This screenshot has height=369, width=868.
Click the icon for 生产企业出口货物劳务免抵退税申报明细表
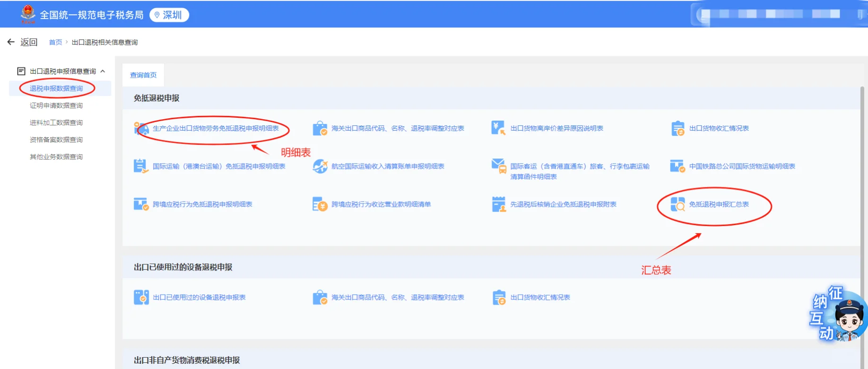tap(141, 128)
